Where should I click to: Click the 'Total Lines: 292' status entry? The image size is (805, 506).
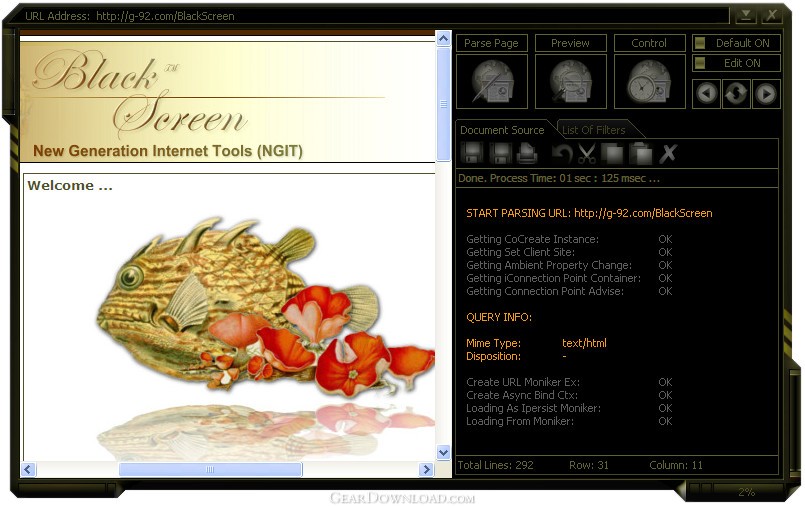(495, 465)
